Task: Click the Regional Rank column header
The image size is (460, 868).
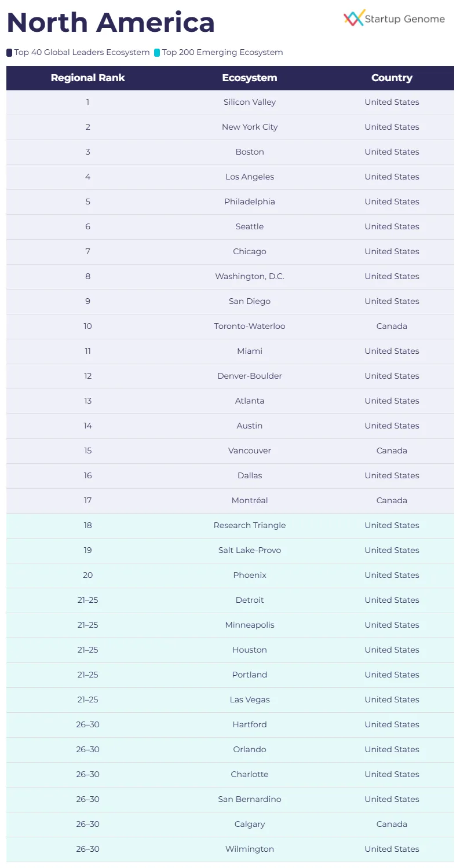Action: pos(87,78)
